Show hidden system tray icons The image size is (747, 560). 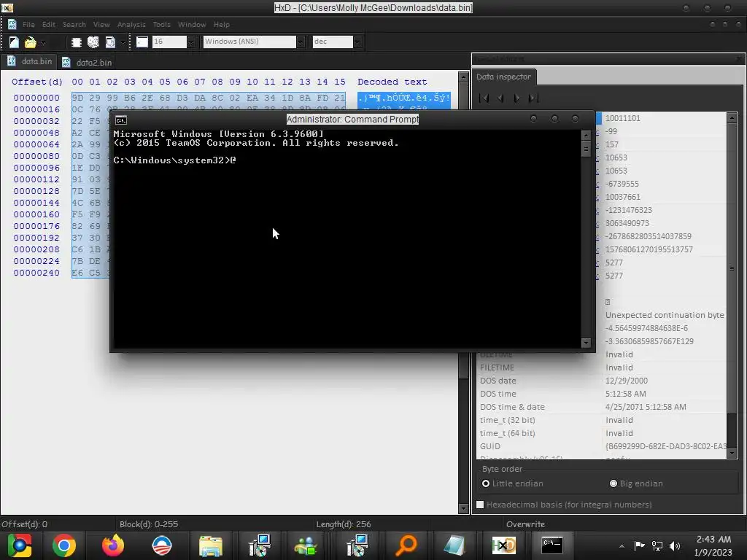pyautogui.click(x=622, y=546)
